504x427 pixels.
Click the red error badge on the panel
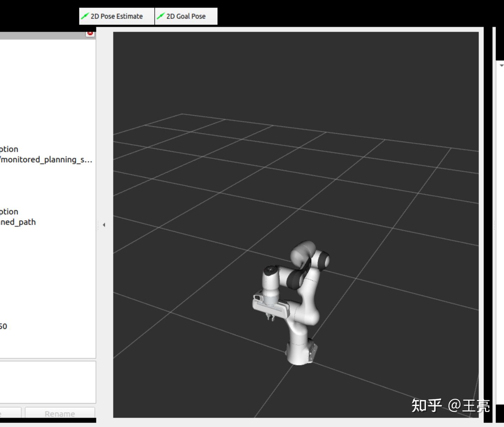[x=90, y=34]
